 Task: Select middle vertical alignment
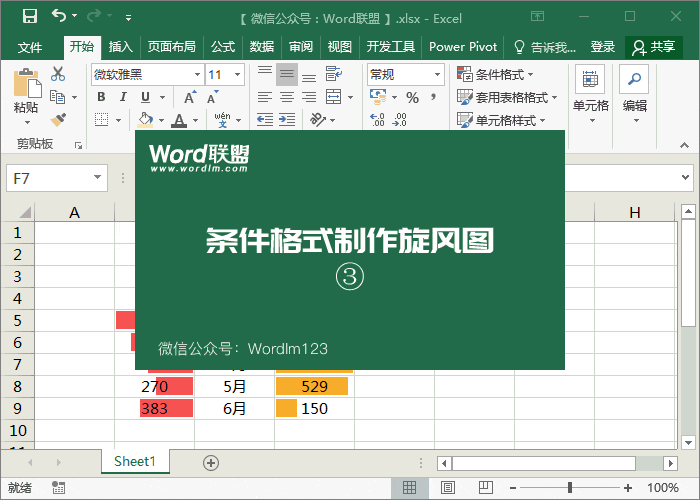coord(287,74)
